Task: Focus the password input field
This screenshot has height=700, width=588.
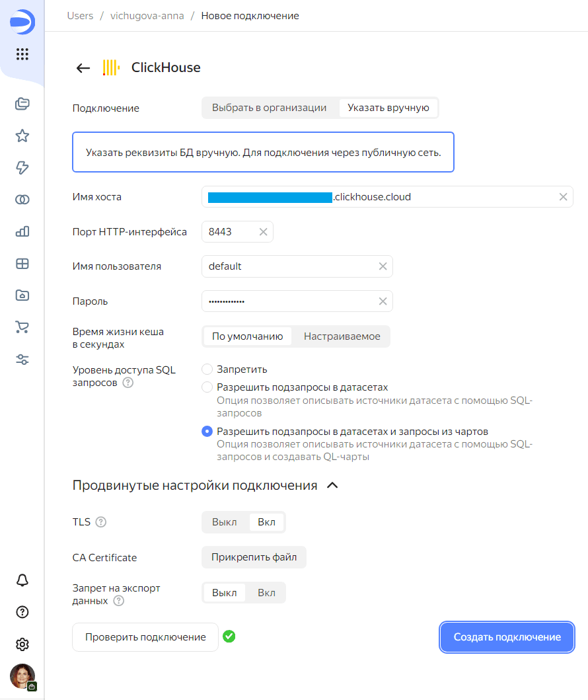Action: click(297, 301)
